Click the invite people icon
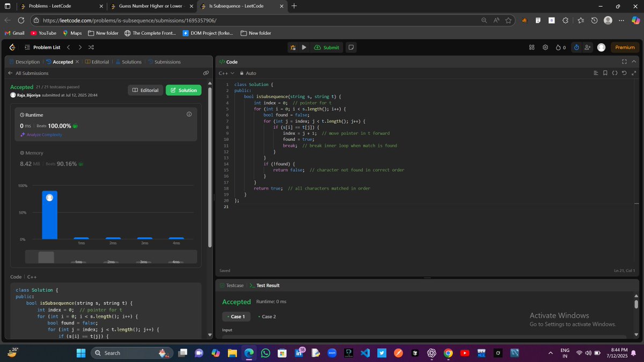644x362 pixels. click(588, 47)
